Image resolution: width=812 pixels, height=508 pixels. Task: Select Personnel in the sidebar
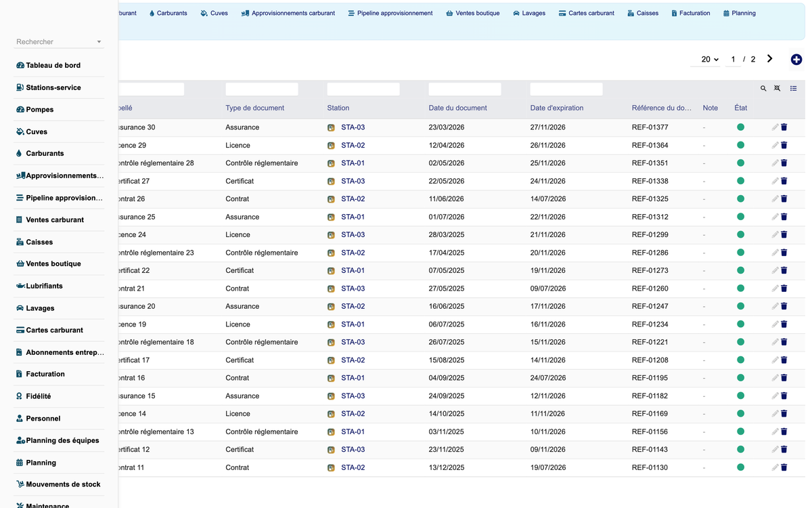[43, 419]
